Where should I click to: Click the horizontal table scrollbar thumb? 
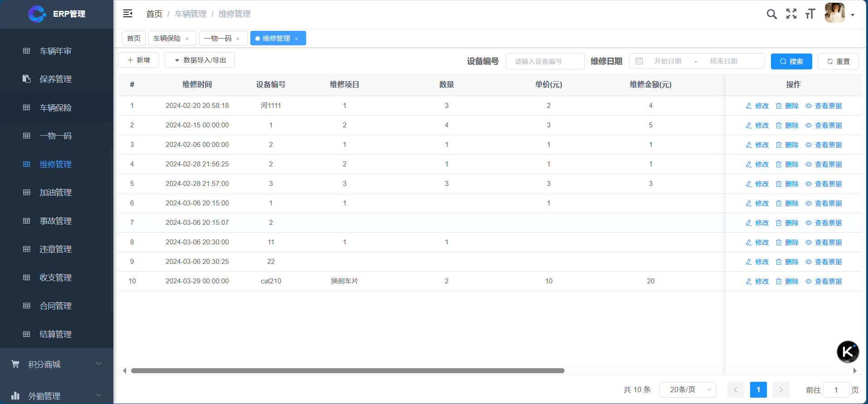tap(348, 370)
